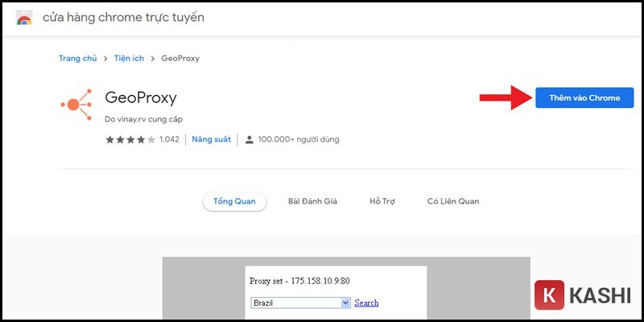The width and height of the screenshot is (644, 322).
Task: Click 'Proxy set - 175.158.10.9:80' text
Action: 299,281
